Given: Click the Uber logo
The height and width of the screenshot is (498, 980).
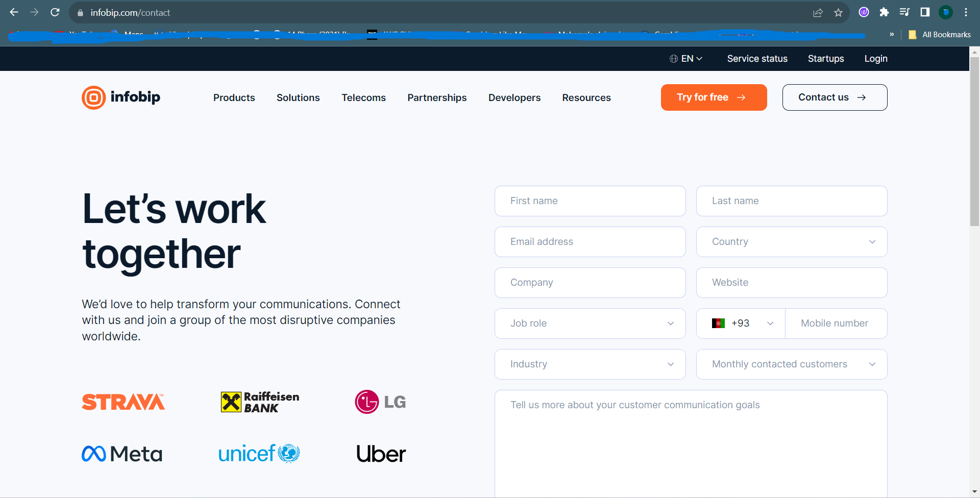Looking at the screenshot, I should click(381, 454).
